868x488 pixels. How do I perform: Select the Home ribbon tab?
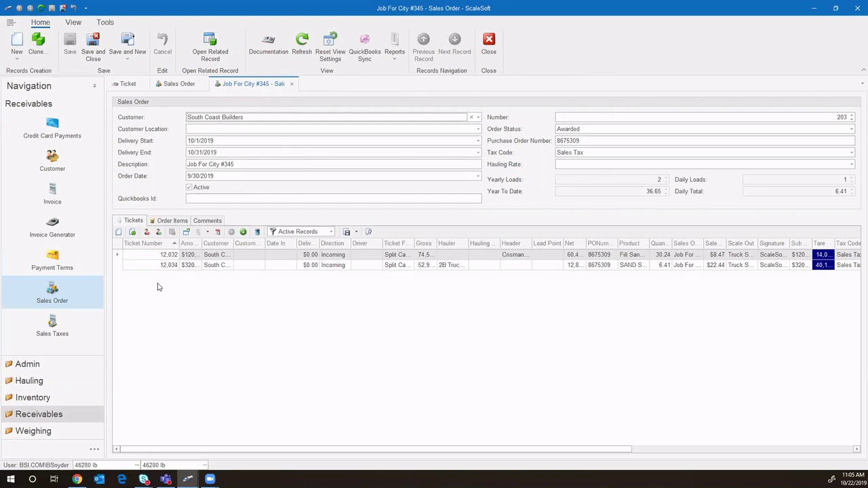click(40, 22)
